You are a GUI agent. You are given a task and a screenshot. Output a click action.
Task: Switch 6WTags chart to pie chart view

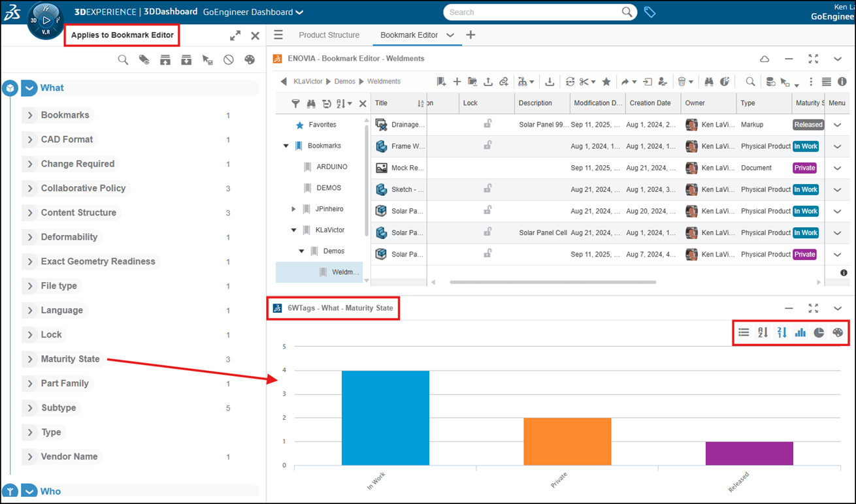819,332
